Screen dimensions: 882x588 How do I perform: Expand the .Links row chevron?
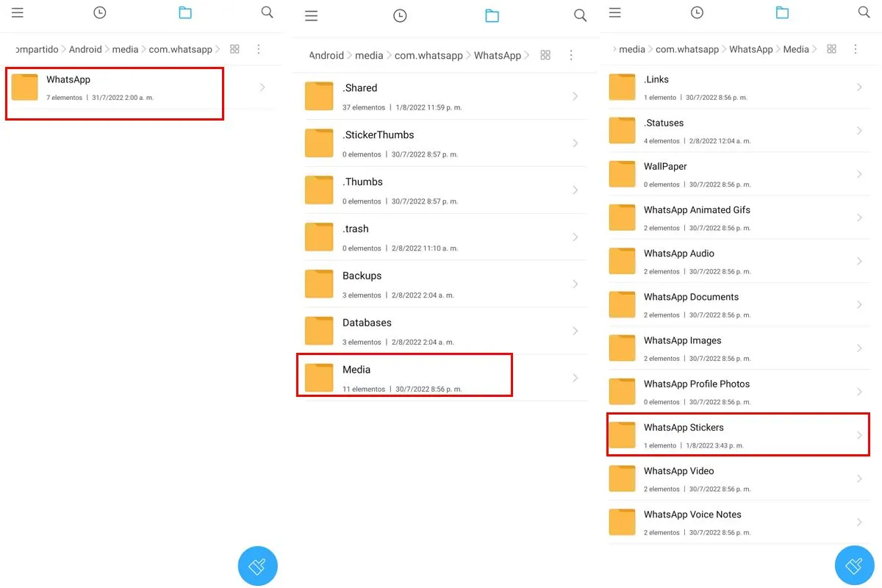click(x=859, y=87)
